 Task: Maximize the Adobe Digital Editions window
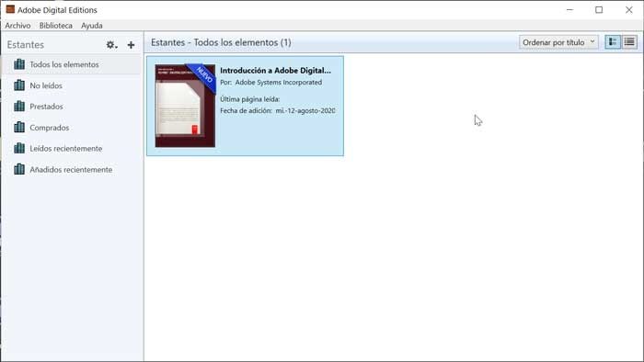tap(599, 10)
